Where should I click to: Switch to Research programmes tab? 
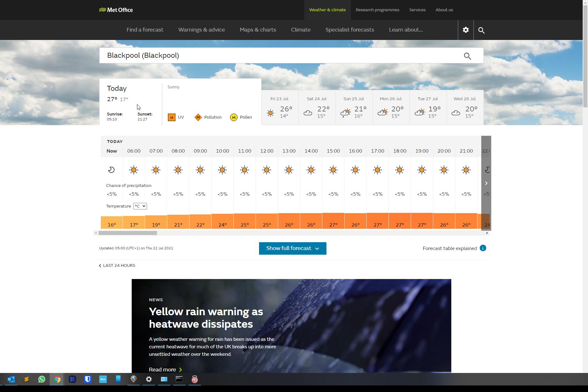(377, 10)
